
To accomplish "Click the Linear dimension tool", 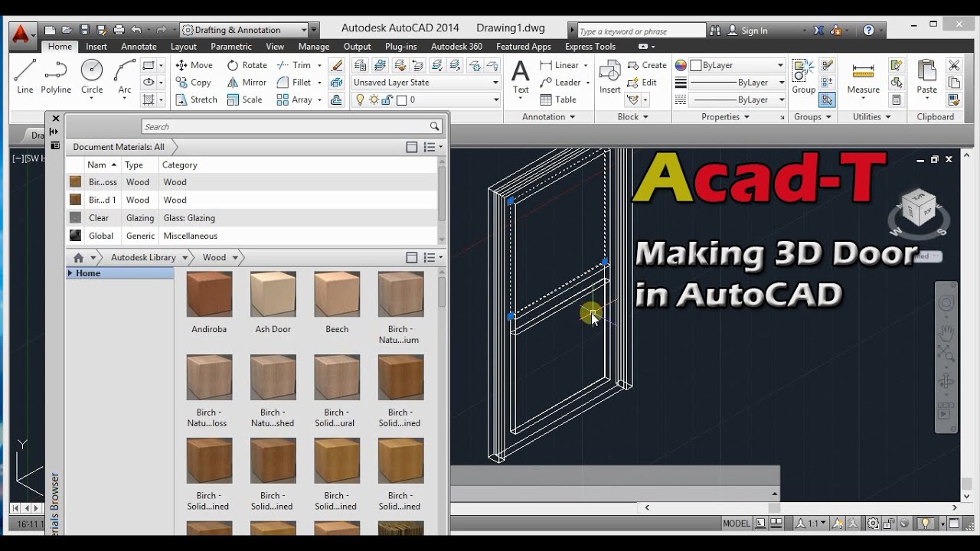I will tap(560, 65).
